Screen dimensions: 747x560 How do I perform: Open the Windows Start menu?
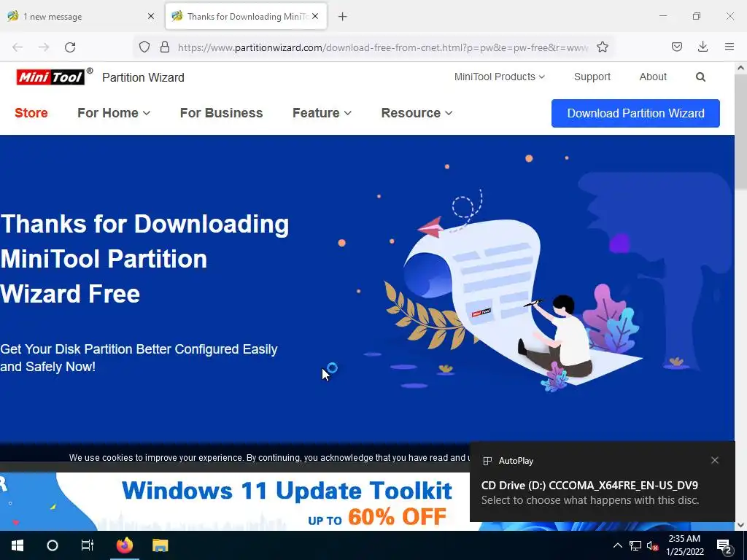pos(18,545)
